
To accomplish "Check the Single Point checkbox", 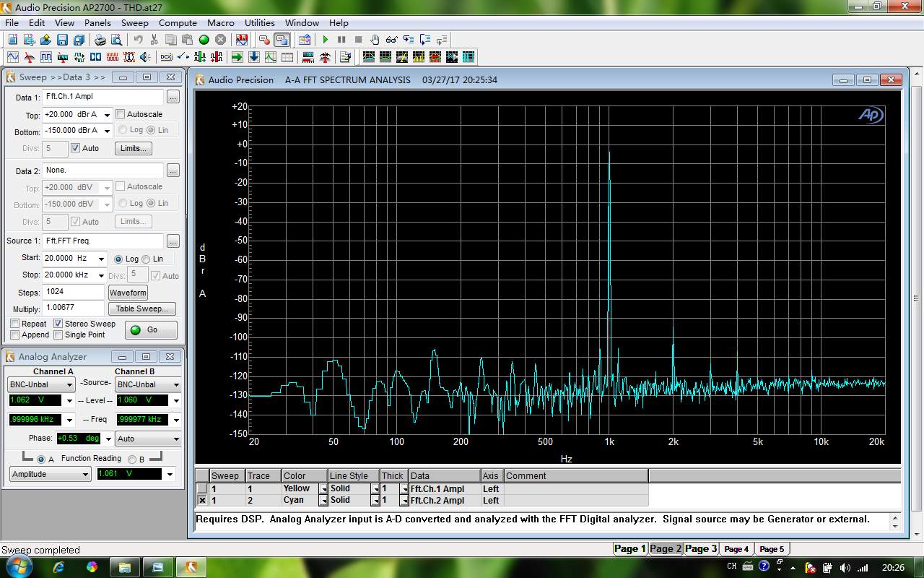I will [x=58, y=335].
